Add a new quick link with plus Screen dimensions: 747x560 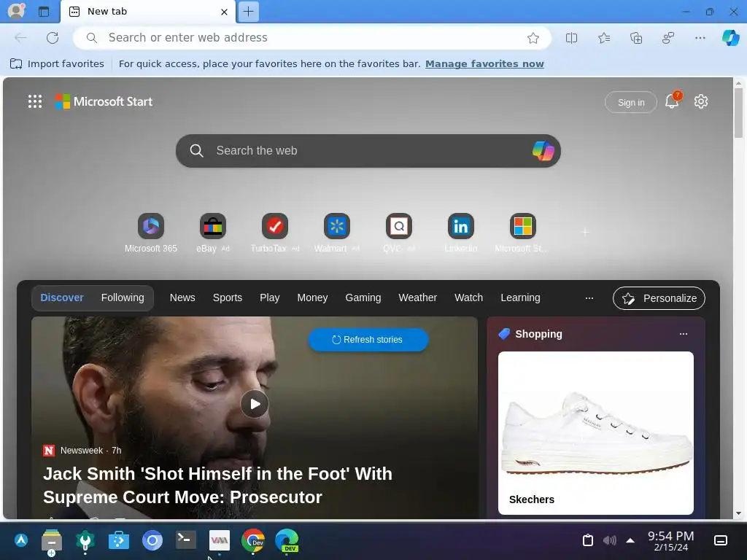tap(585, 232)
